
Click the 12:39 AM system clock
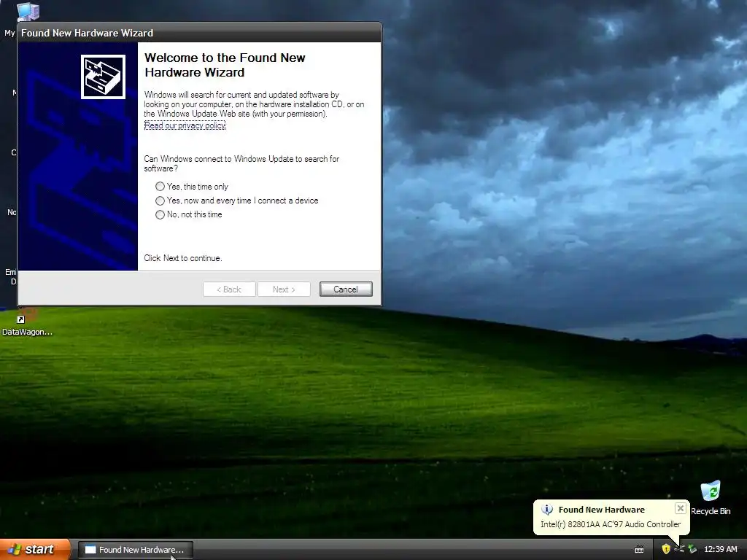point(720,549)
